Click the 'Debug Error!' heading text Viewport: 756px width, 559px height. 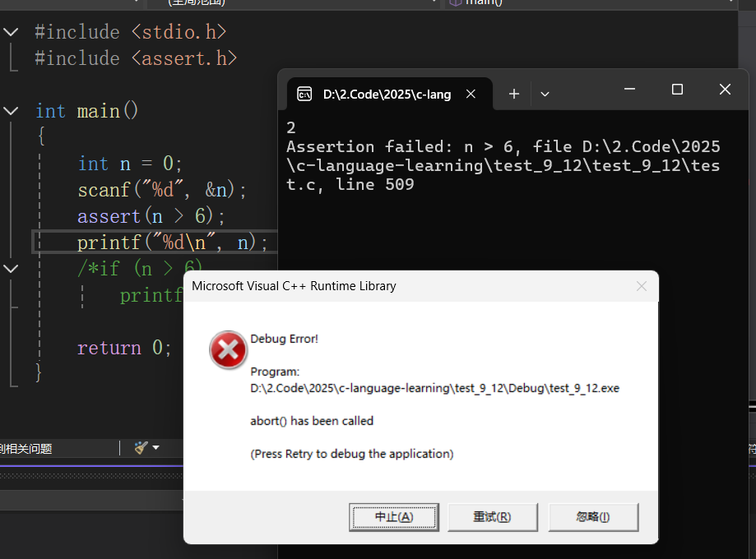coord(285,339)
